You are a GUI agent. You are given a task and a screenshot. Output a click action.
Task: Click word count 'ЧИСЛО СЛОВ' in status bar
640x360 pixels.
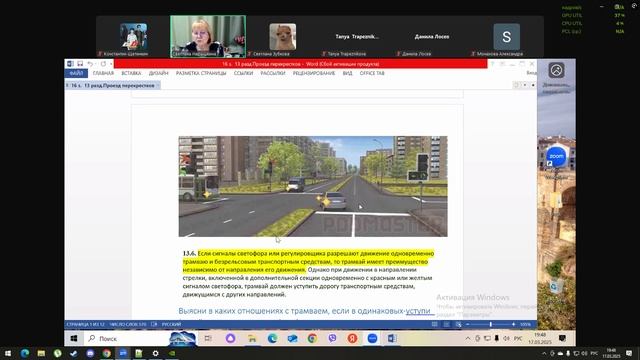[127, 324]
